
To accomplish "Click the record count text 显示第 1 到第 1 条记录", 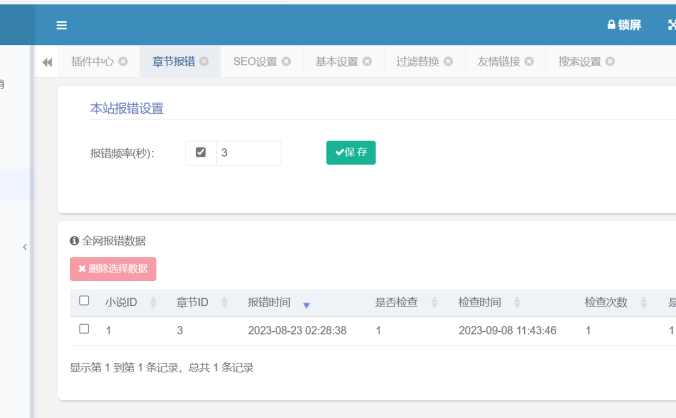I will tap(124, 368).
